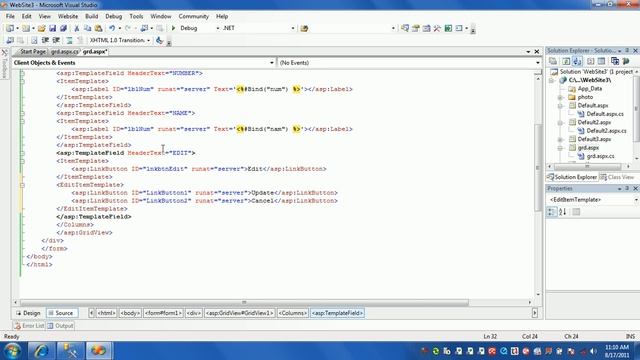Click the Open File folder icon

[41, 28]
